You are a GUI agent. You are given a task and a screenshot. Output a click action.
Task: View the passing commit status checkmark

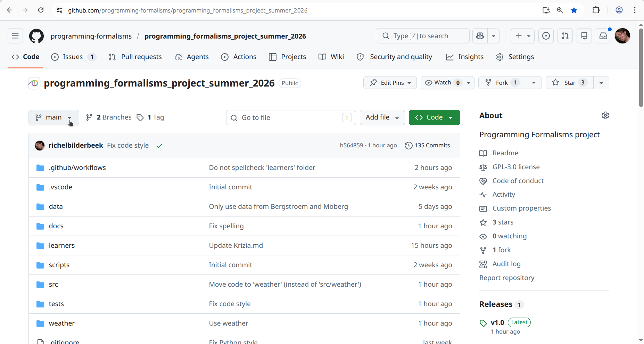click(159, 146)
